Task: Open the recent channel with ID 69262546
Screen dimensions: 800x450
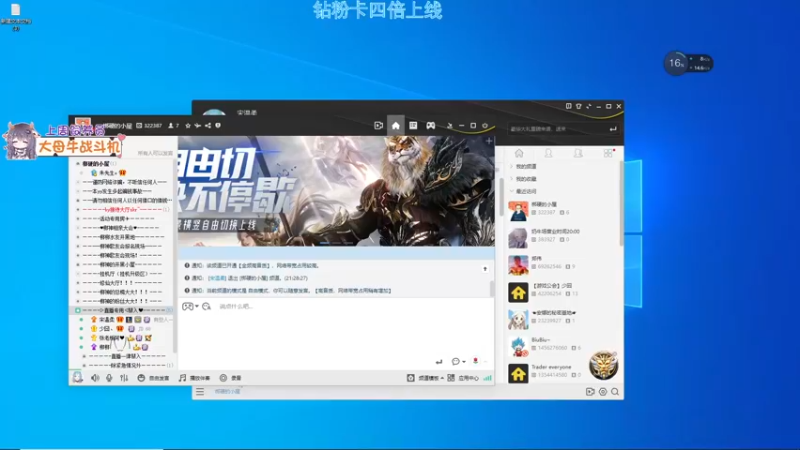Action: pyautogui.click(x=561, y=264)
